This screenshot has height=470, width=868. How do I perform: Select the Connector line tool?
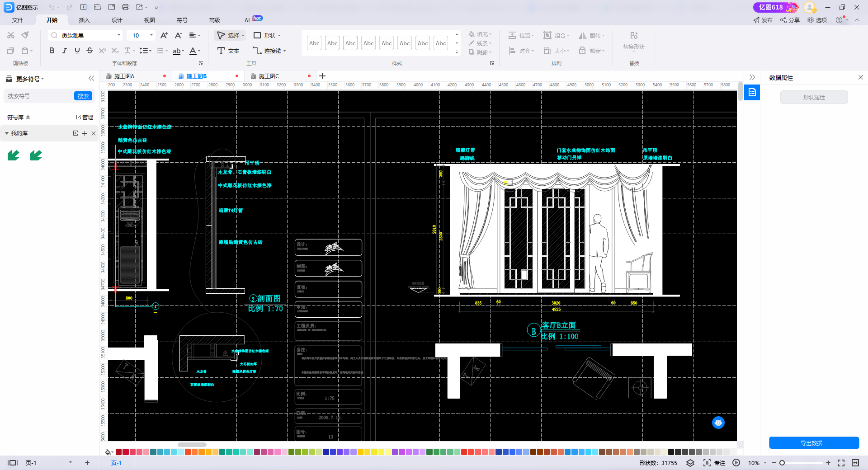pyautogui.click(x=269, y=51)
